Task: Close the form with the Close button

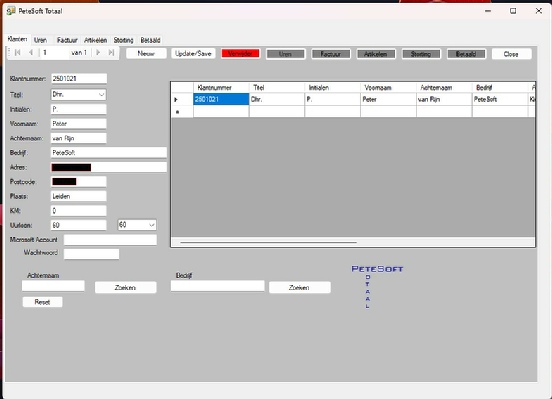Action: pyautogui.click(x=511, y=54)
